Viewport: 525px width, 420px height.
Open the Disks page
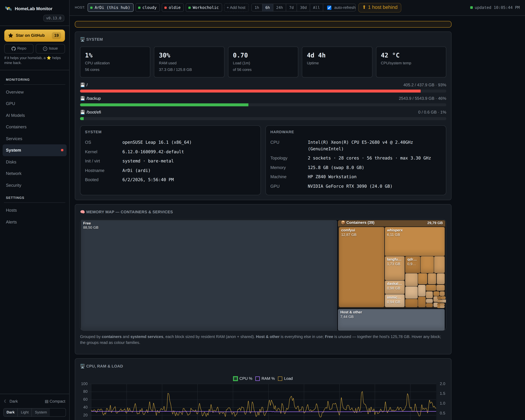35,162
